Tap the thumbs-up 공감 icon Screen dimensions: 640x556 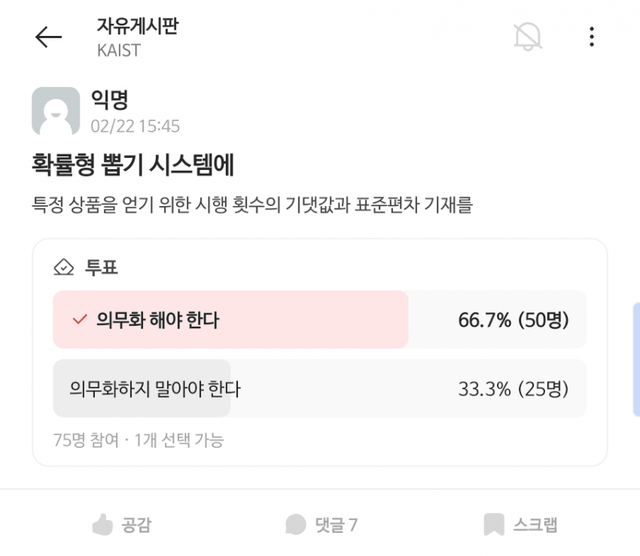(102, 524)
